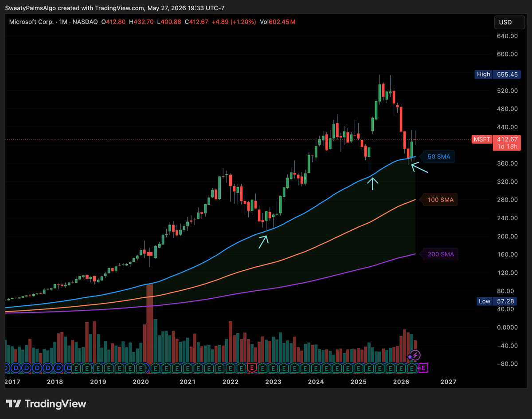Click the 2027 time axis label
The width and height of the screenshot is (532, 419).
[449, 382]
